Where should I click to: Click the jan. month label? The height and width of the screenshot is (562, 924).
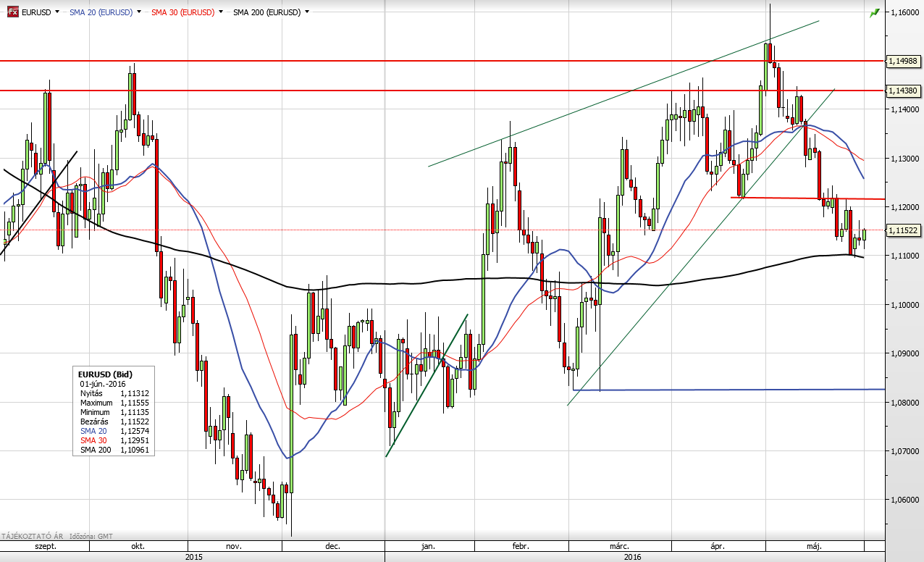point(428,547)
